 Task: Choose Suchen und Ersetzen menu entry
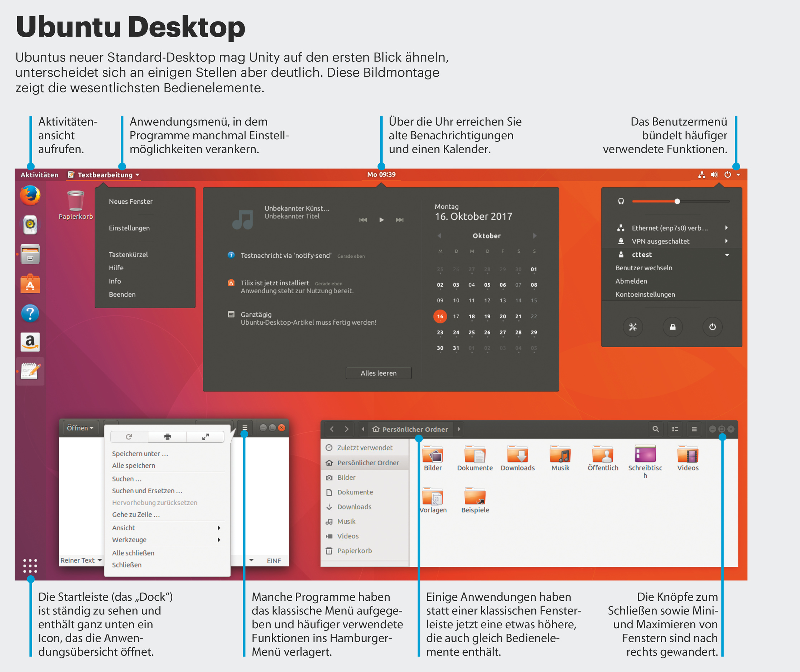point(147,491)
